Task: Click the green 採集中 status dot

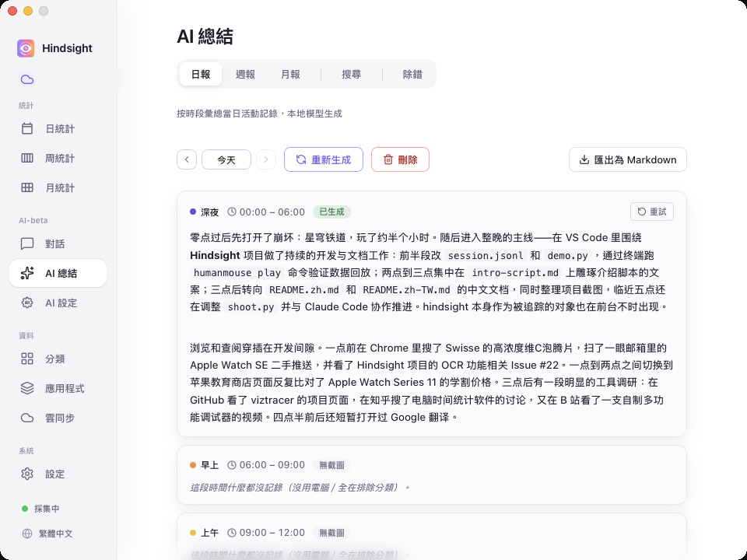Action: 25,509
